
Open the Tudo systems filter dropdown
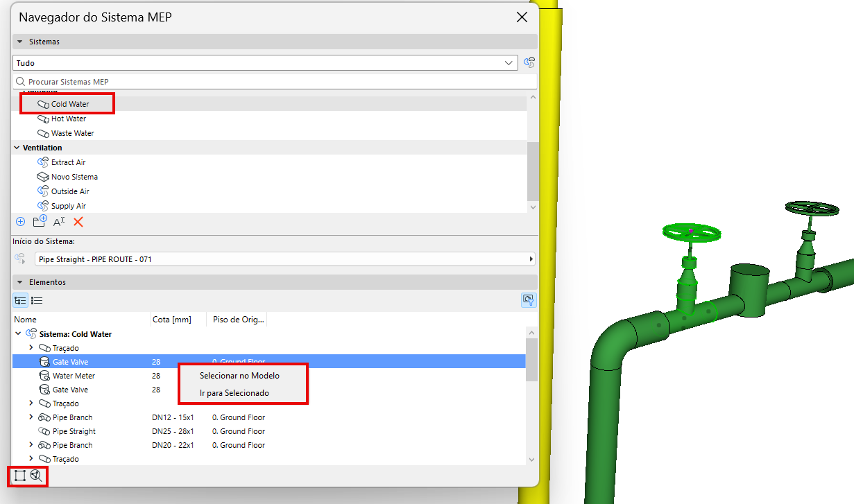(265, 63)
